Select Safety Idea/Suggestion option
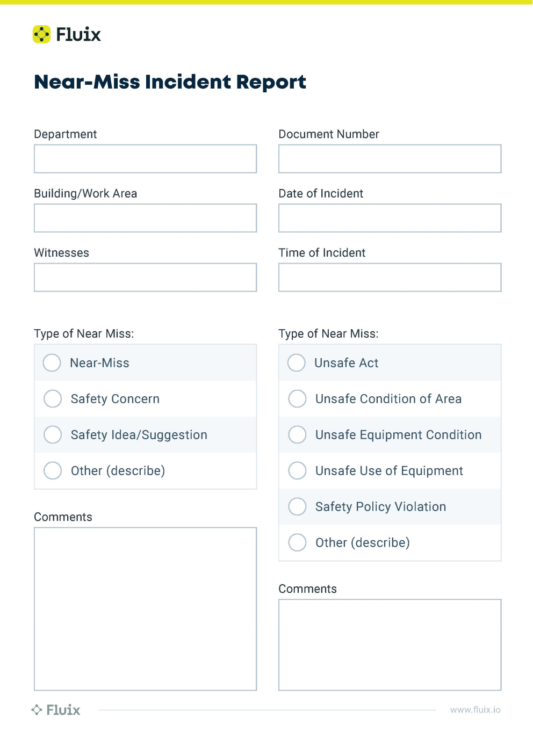533x756 pixels. [53, 435]
